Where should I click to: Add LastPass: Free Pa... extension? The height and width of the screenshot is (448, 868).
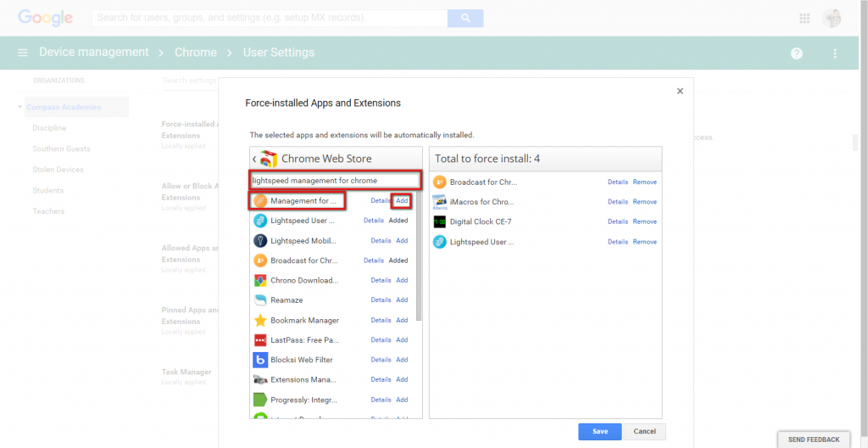pos(402,340)
